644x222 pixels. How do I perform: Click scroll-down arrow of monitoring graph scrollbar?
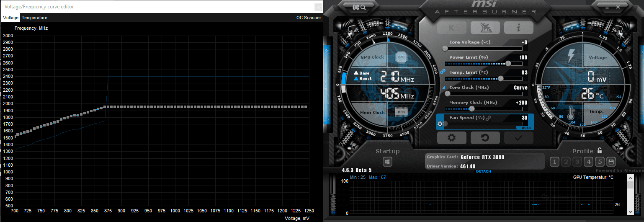[630, 212]
